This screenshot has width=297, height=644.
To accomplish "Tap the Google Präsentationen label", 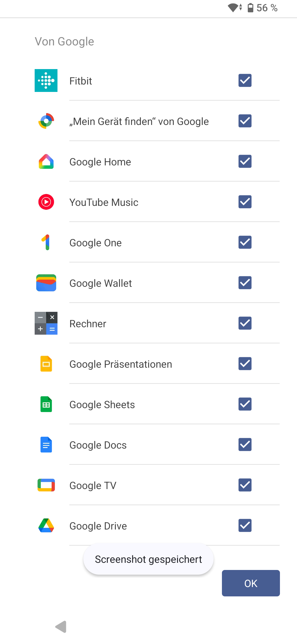I will pyautogui.click(x=121, y=364).
